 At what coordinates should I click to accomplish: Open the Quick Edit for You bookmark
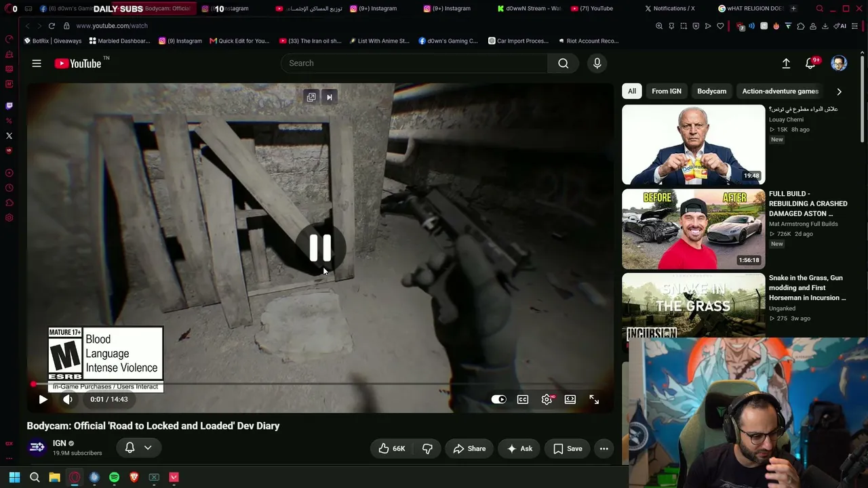coord(239,41)
